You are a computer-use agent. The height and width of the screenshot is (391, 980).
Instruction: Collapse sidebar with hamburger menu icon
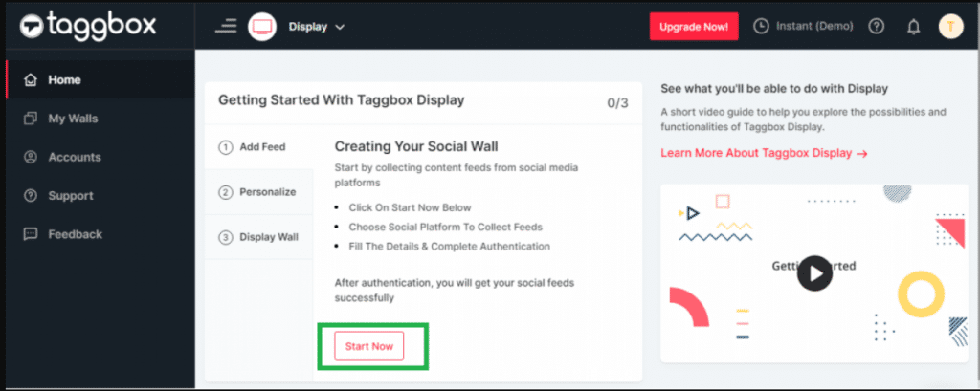point(226,26)
